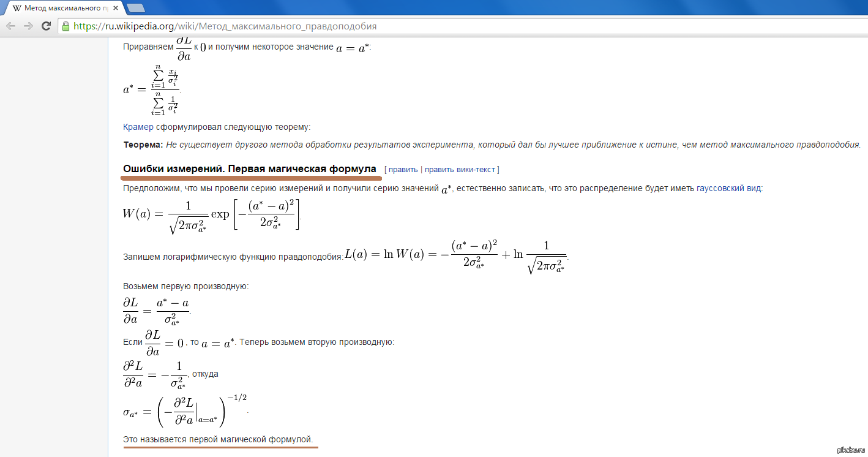Image resolution: width=868 pixels, height=457 pixels.
Task: Open the "Крамер" link
Action: coord(138,127)
